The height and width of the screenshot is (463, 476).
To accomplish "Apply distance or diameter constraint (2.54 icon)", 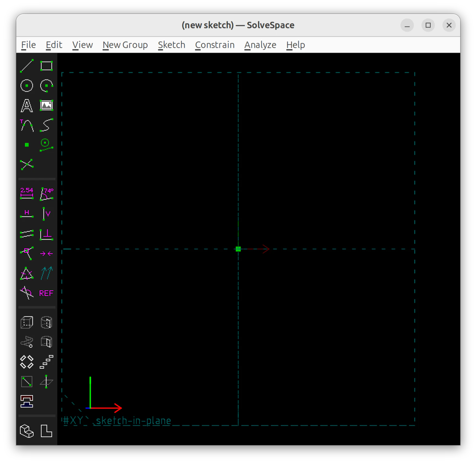I will [x=27, y=194].
